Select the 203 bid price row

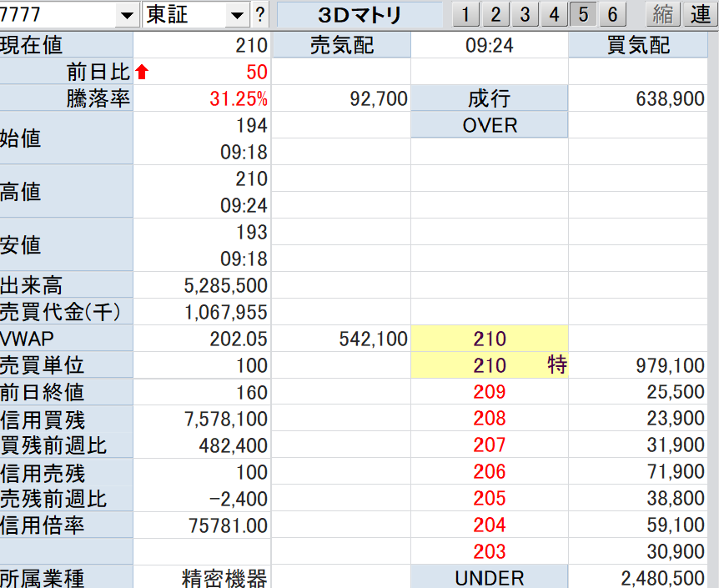(x=490, y=551)
